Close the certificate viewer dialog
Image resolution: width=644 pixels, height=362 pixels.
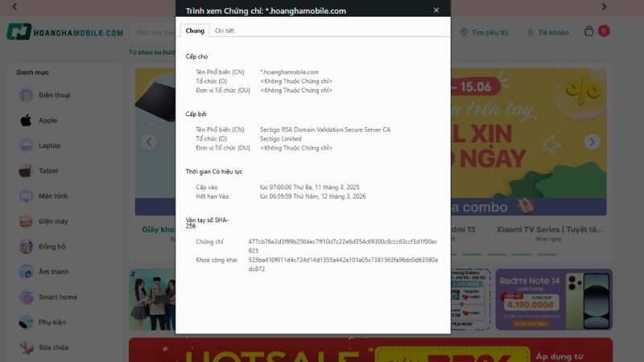click(x=436, y=10)
